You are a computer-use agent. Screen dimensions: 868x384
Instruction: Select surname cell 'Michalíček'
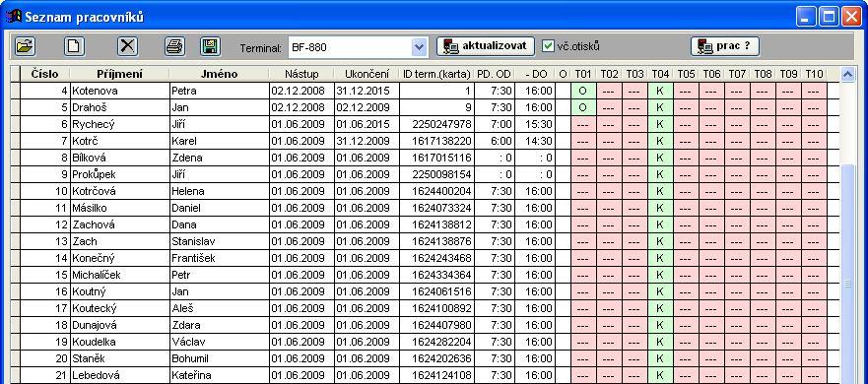point(119,275)
